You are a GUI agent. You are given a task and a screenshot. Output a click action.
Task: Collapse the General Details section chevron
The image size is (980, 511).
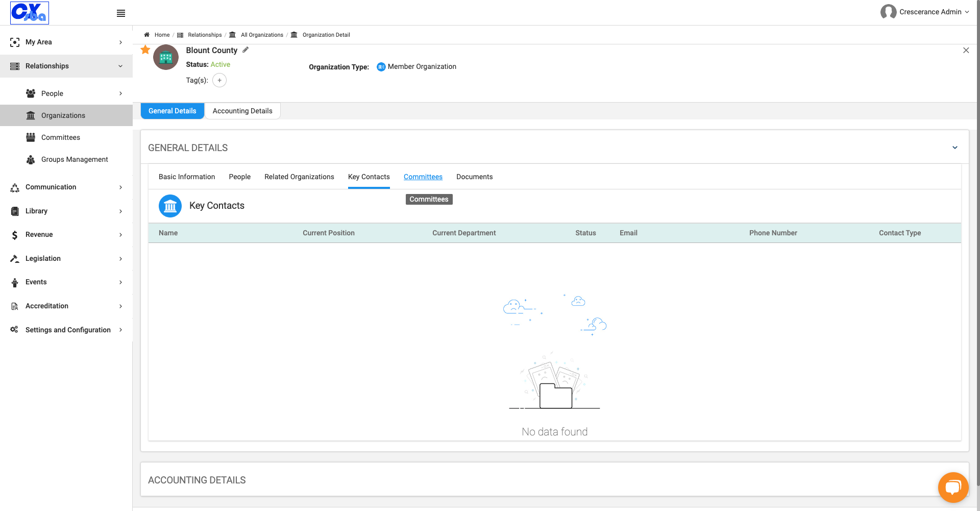955,148
